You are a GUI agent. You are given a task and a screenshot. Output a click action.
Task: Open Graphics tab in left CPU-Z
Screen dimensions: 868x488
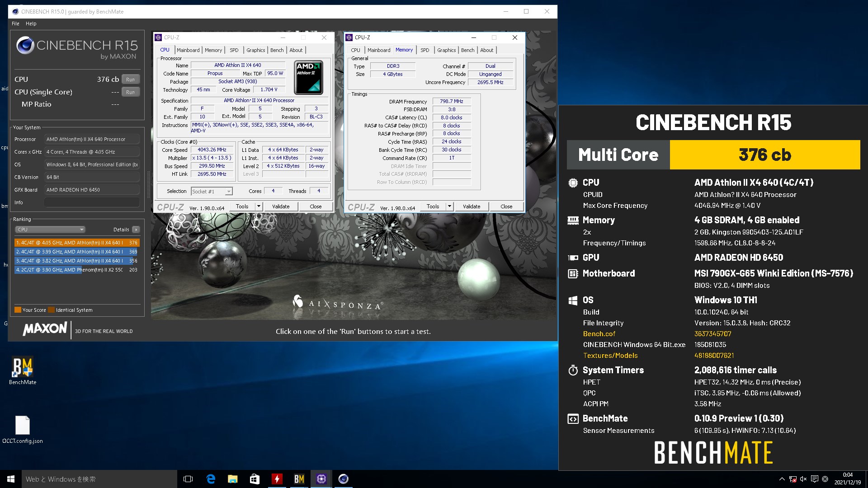tap(256, 50)
